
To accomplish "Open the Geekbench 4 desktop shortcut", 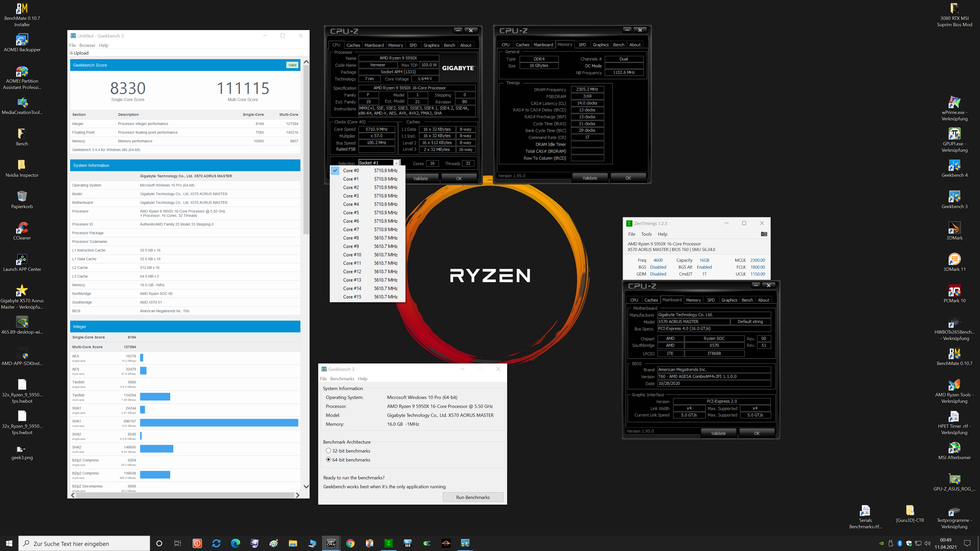I will [954, 168].
